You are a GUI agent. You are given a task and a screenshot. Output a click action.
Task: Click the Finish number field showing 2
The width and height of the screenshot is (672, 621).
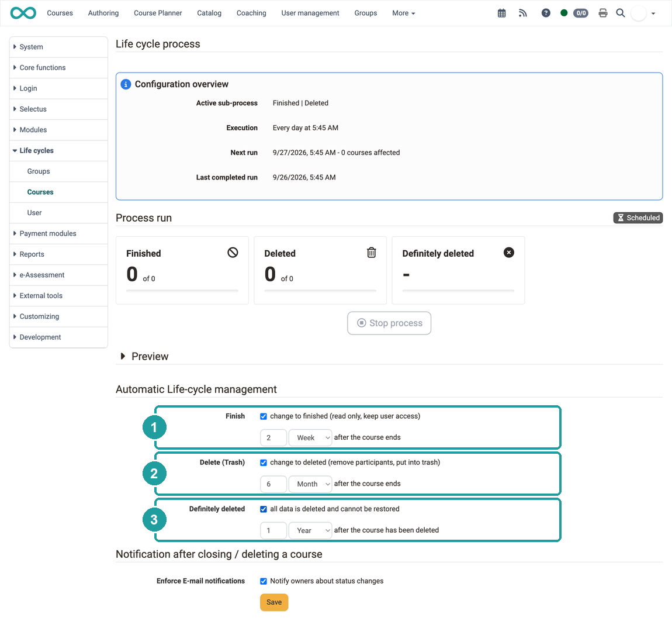[273, 437]
